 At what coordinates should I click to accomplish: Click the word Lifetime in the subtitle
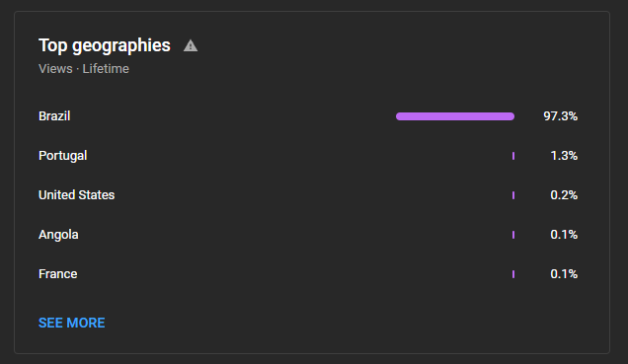coord(106,69)
